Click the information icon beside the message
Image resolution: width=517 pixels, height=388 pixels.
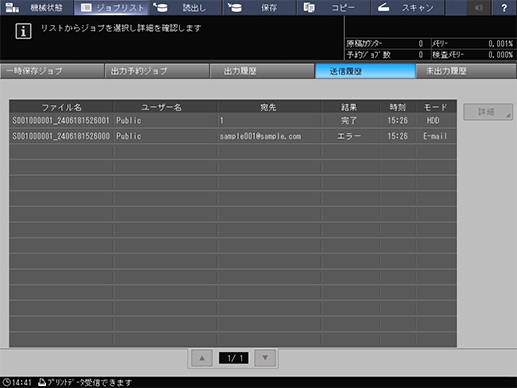pyautogui.click(x=23, y=31)
